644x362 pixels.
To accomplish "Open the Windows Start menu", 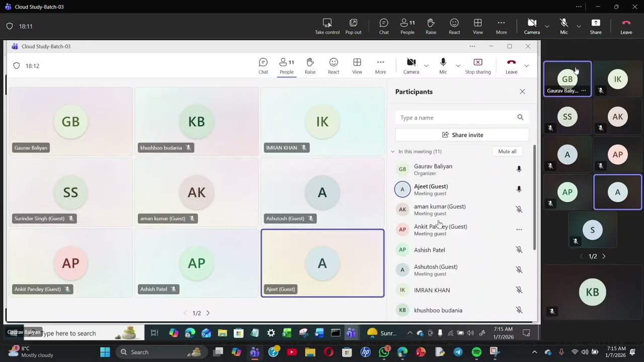I will [x=105, y=352].
